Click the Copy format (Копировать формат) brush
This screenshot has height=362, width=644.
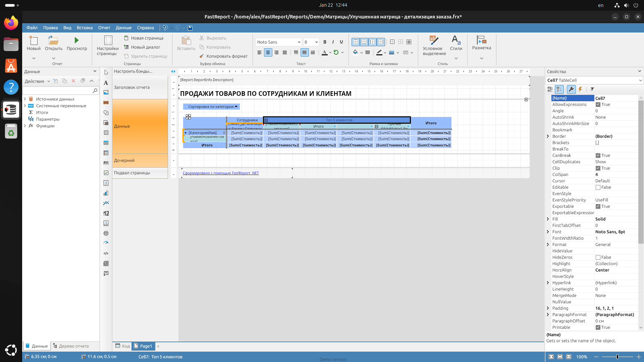[202, 56]
